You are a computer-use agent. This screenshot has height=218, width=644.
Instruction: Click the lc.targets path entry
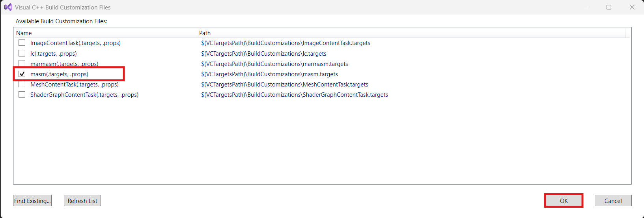tap(264, 54)
